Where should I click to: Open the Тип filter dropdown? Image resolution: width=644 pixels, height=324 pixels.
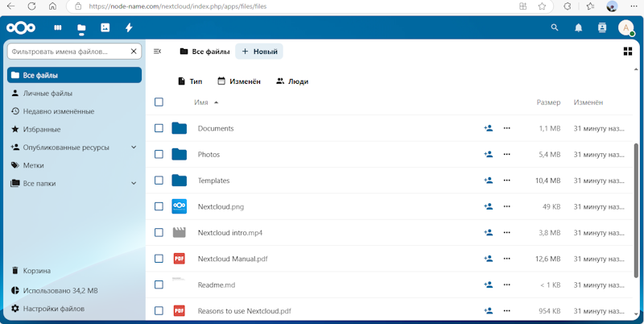coord(190,81)
